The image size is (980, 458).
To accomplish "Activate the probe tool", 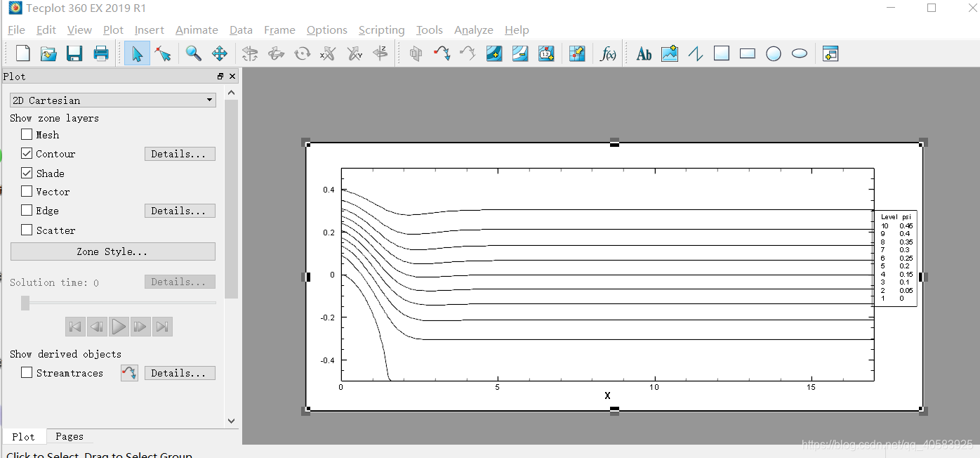I will point(577,53).
